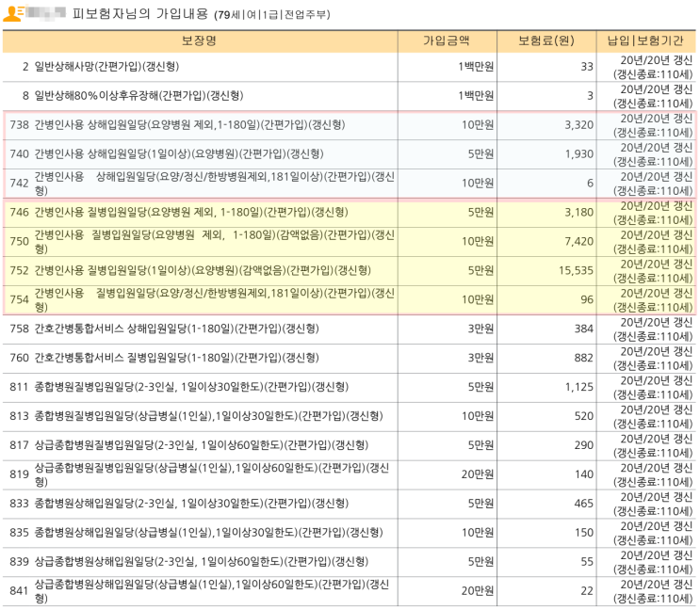
Task: Select coverage name of row 819
Action: click(212, 474)
